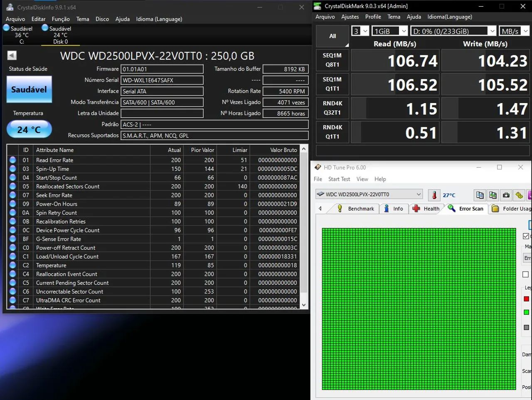Viewport: 532px width, 400px height.
Task: Select the Error Scan tab in HD Tune
Action: click(x=465, y=209)
